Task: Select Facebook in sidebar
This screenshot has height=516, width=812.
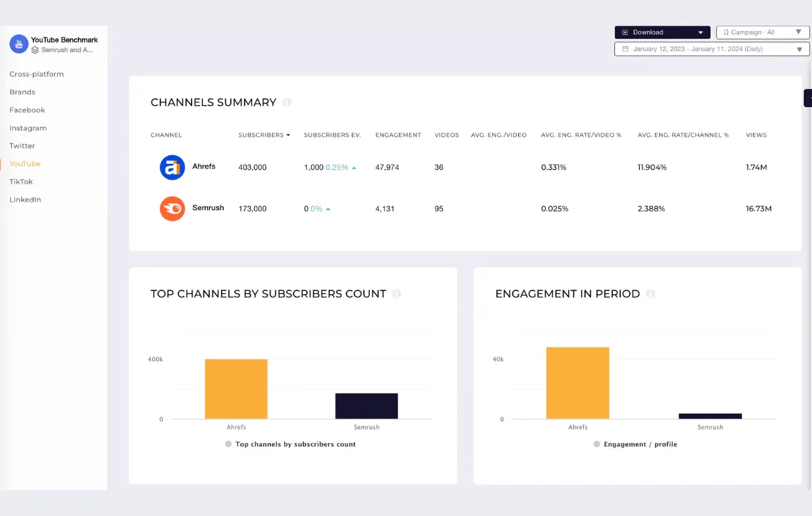Action: click(x=27, y=110)
